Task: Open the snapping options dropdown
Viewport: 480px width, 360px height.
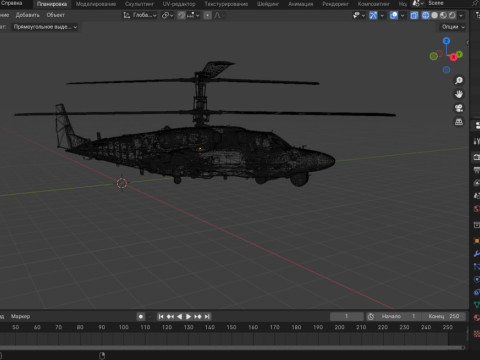Action: pyautogui.click(x=193, y=15)
